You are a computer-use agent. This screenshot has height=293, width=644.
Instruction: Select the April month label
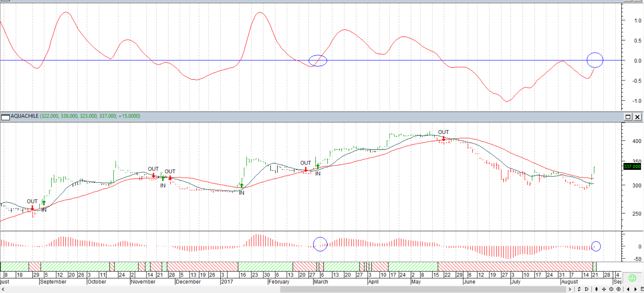pos(373,282)
